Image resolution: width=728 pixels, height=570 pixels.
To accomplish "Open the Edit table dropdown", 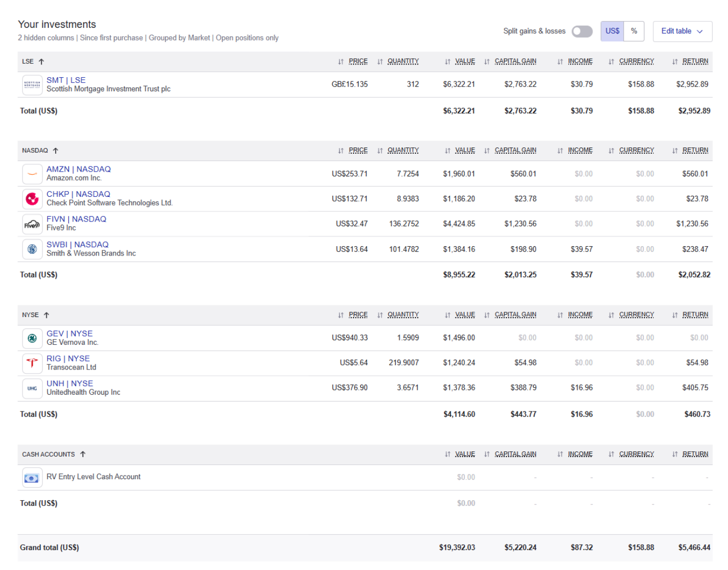I will 682,31.
